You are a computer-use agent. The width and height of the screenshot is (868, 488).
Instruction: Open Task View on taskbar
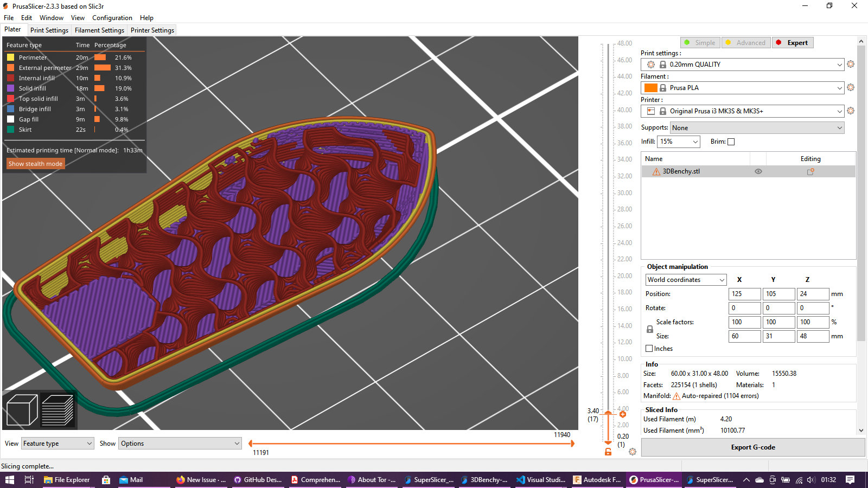29,480
